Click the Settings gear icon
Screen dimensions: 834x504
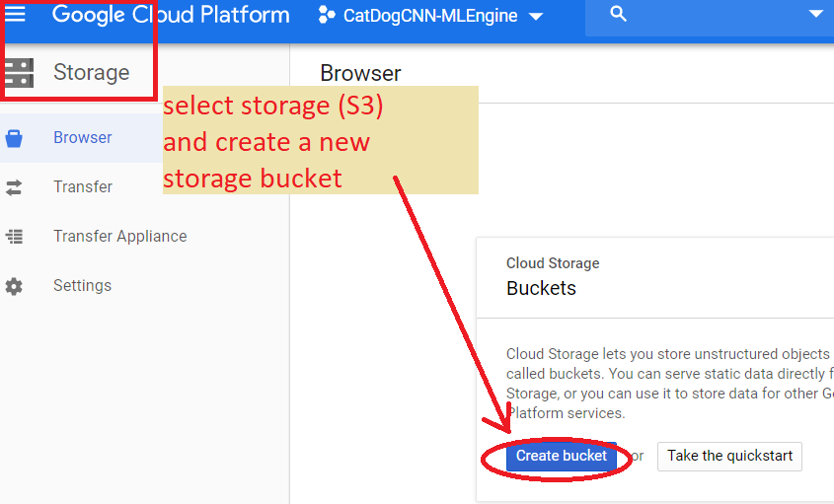pyautogui.click(x=14, y=286)
